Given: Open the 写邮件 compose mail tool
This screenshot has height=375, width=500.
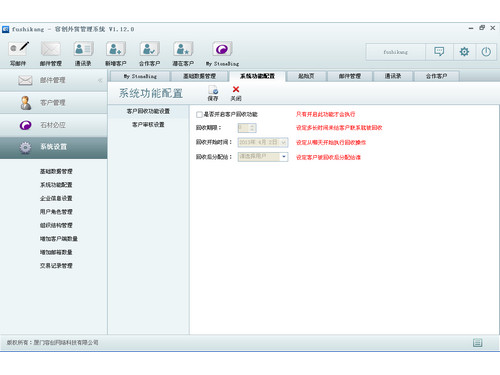Looking at the screenshot, I should click(18, 53).
